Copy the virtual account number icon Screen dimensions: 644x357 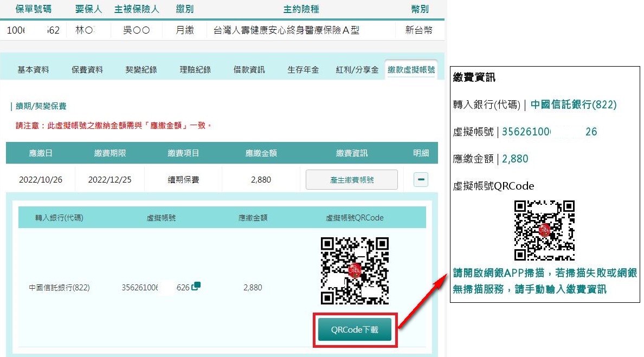coord(196,286)
